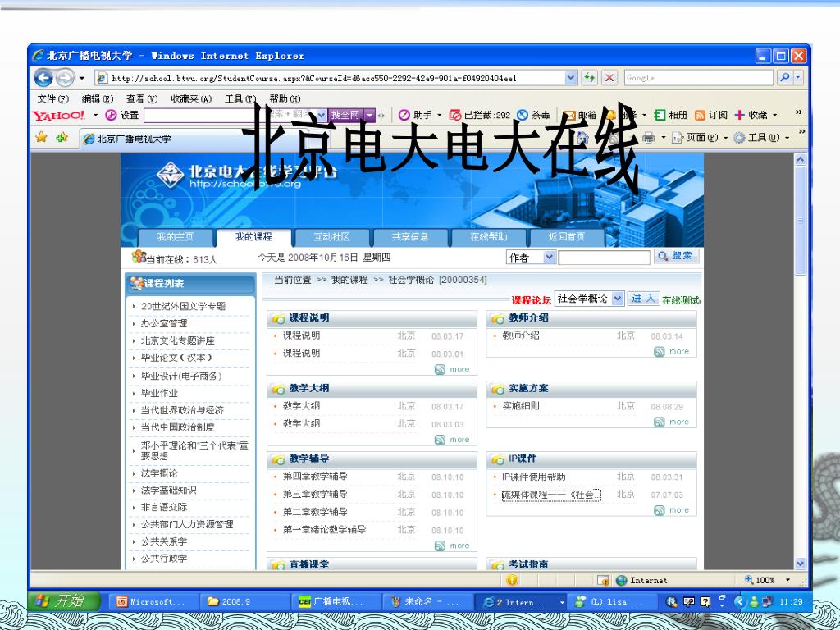840x630 pixels.
Task: Open 法学概论 course
Action: click(x=158, y=473)
